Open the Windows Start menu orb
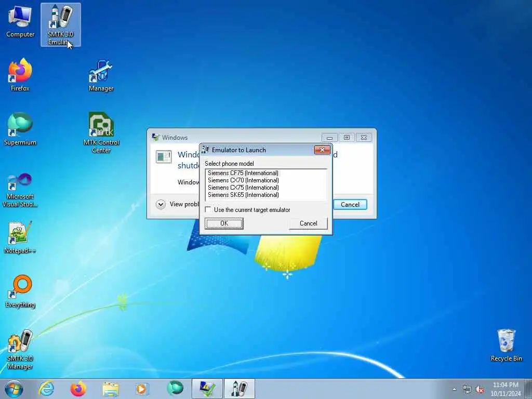 pyautogui.click(x=14, y=389)
